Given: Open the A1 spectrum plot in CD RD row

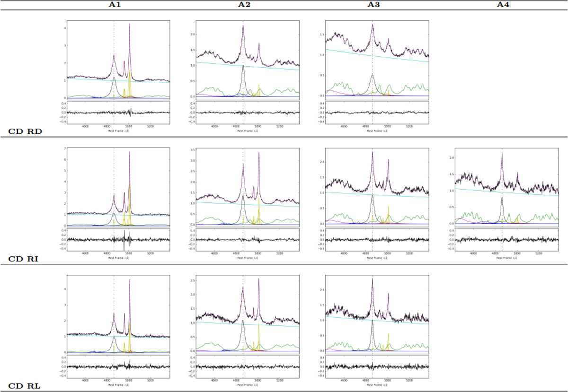Looking at the screenshot, I should pyautogui.click(x=118, y=60).
